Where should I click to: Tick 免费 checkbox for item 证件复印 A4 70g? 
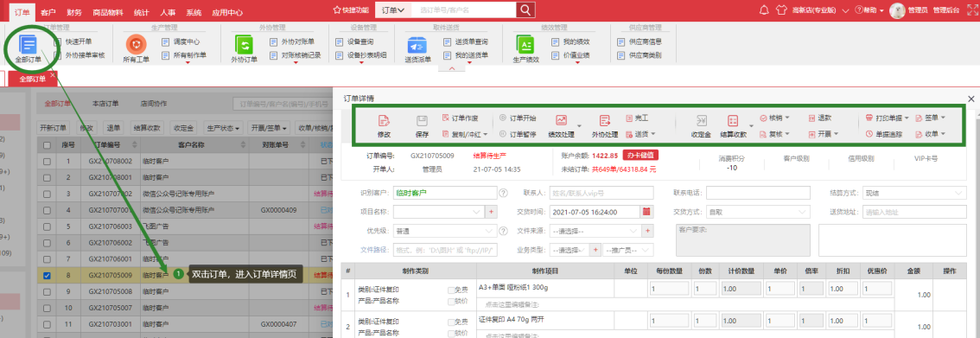451,322
